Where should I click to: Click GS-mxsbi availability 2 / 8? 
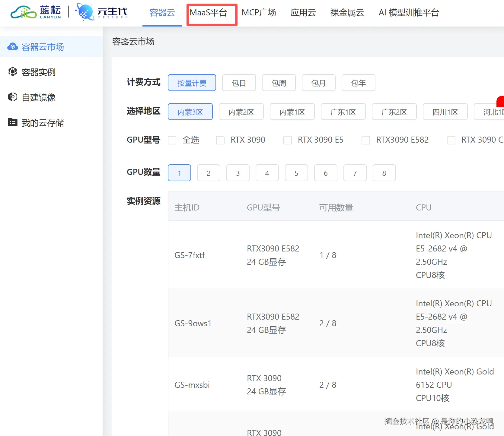(x=328, y=385)
